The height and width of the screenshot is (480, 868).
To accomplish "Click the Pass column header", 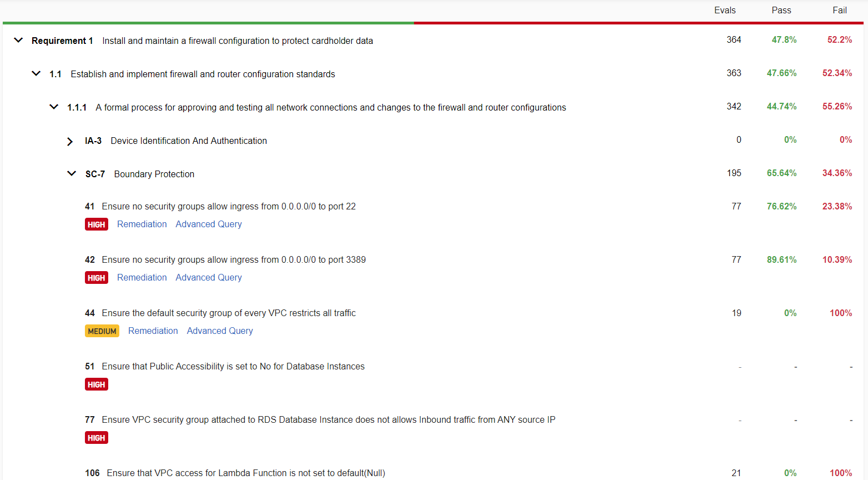I will pyautogui.click(x=781, y=11).
